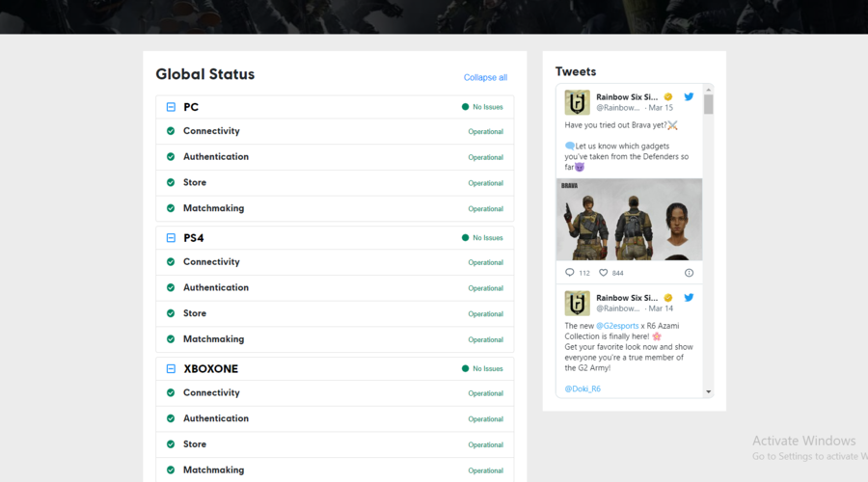Select the PS4 Matchmaking status row
868x482 pixels.
pyautogui.click(x=335, y=339)
